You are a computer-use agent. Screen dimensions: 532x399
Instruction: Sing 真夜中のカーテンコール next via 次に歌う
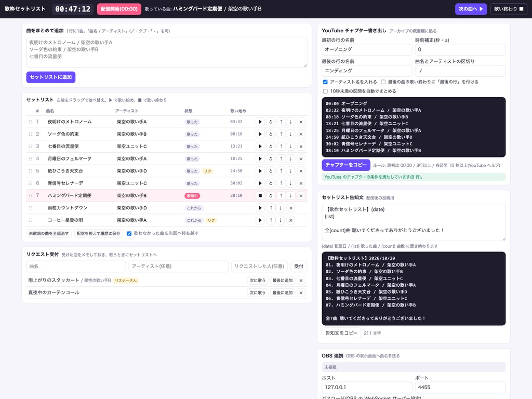click(258, 293)
